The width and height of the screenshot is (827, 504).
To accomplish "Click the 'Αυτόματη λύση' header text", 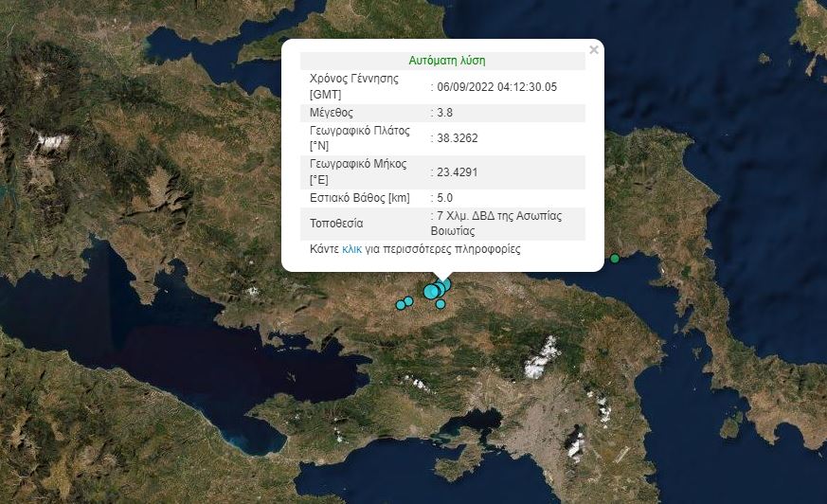I will [x=447, y=61].
